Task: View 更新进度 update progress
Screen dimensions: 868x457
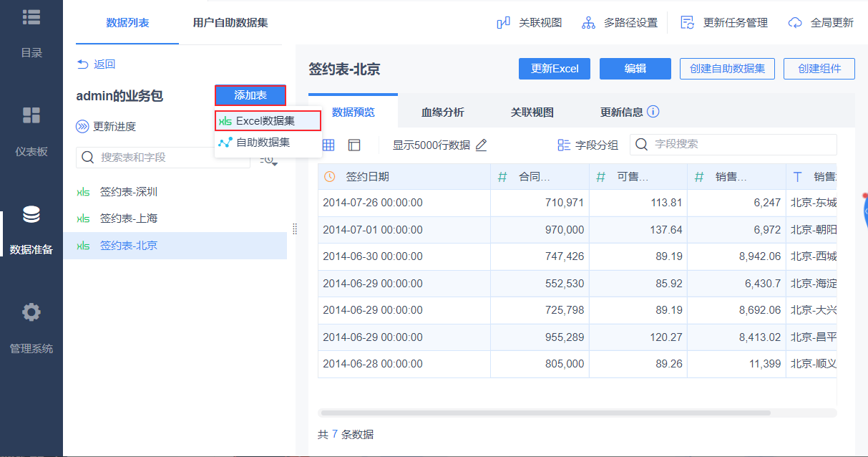Action: [106, 127]
